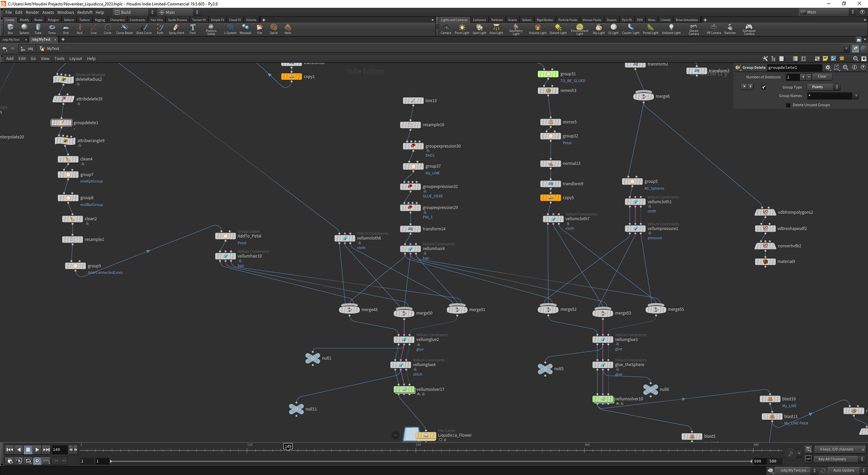Toggle the enable checkmark for the deletion entry
Screen dimensions: 868x475
click(764, 87)
